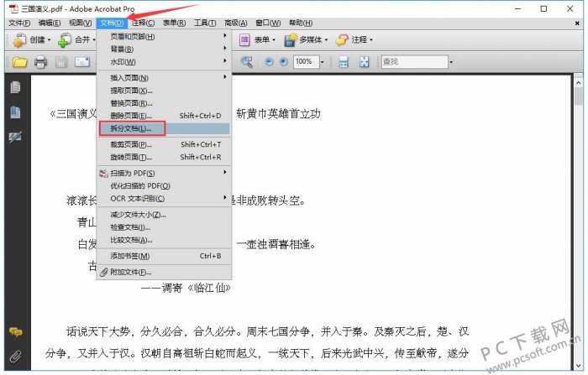Click the printer icon

tap(40, 62)
